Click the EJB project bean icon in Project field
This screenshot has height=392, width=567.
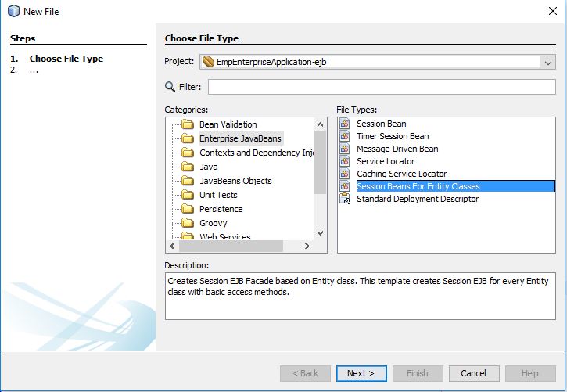(x=208, y=62)
